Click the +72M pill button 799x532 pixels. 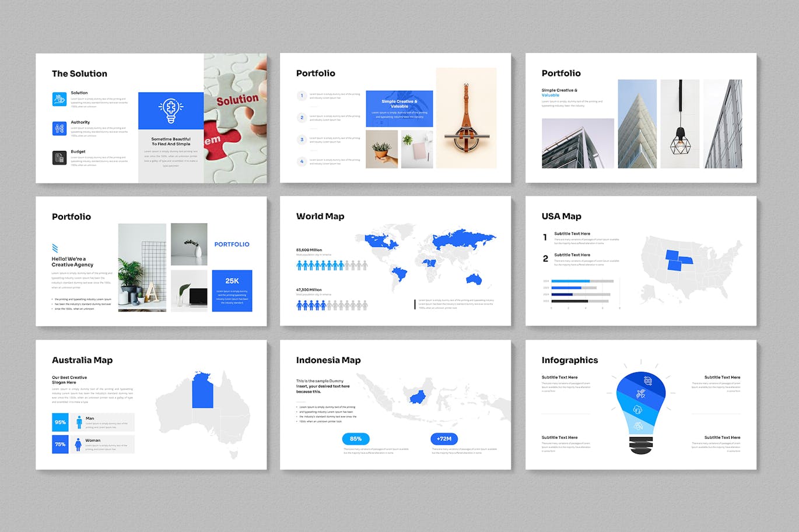click(x=444, y=439)
